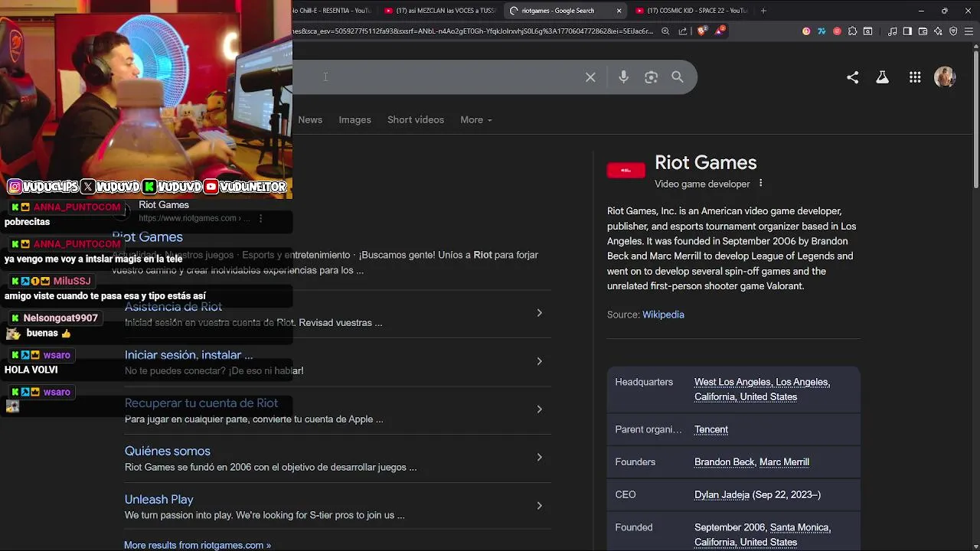This screenshot has height=551, width=980.
Task: Open the Unleash Play link
Action: coord(159,500)
